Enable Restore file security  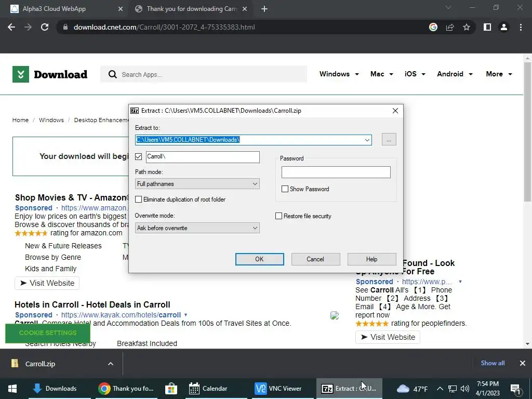278,216
